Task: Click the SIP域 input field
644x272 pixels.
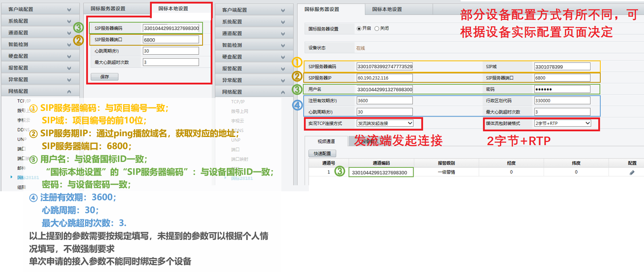Action: 562,67
